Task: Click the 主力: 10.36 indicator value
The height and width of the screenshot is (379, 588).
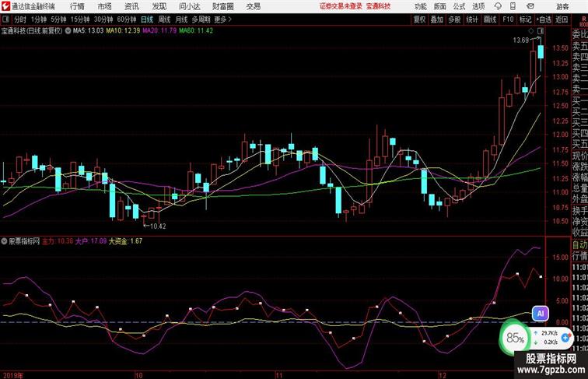Action: [x=58, y=241]
